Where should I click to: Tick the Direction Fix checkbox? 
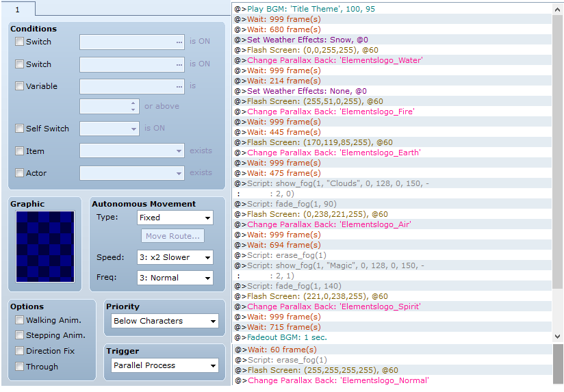click(x=20, y=351)
